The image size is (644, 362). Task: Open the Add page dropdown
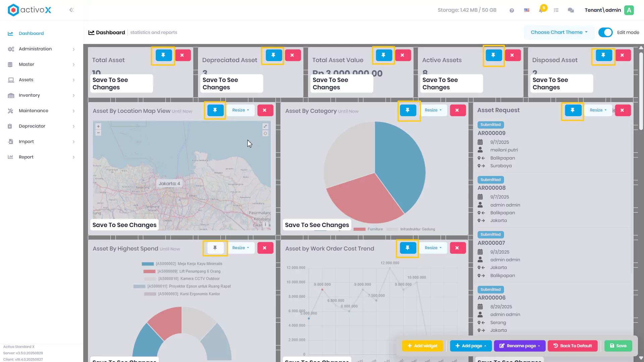[x=471, y=346]
